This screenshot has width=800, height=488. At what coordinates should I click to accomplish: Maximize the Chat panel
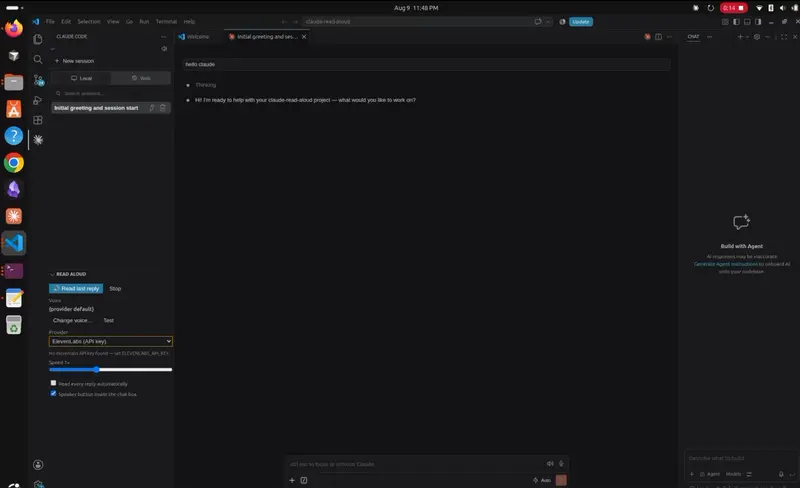pyautogui.click(x=784, y=37)
